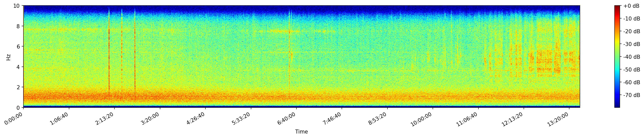
Task: Click the -70 dB colorbar label
Action: [632, 95]
